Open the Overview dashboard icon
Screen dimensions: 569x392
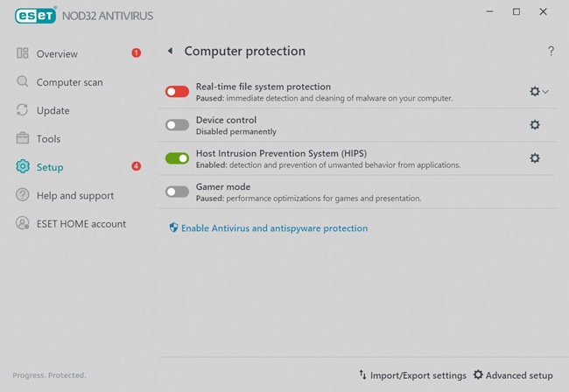click(x=23, y=53)
